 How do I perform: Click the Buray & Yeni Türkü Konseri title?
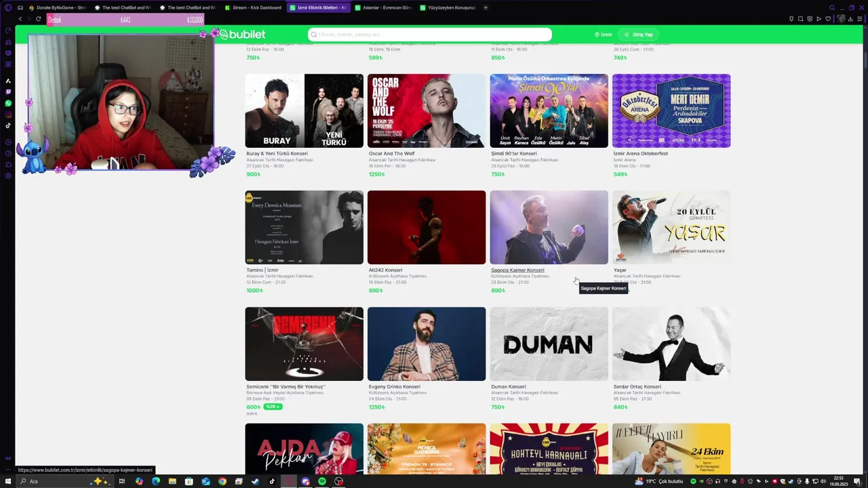[x=277, y=153]
